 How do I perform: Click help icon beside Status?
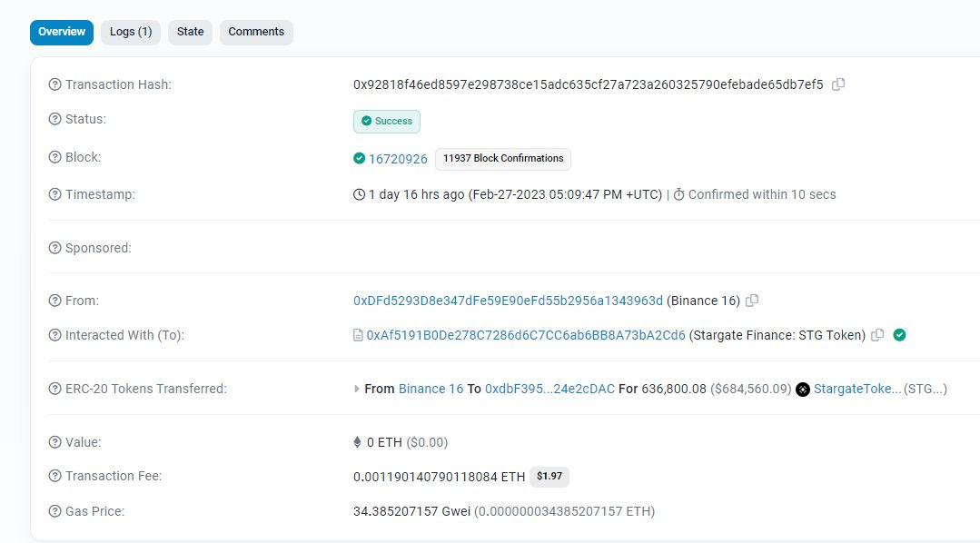[x=55, y=119]
